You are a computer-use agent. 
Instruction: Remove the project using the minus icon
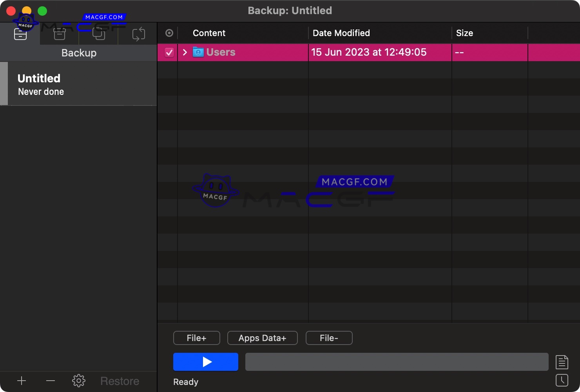[x=50, y=381]
